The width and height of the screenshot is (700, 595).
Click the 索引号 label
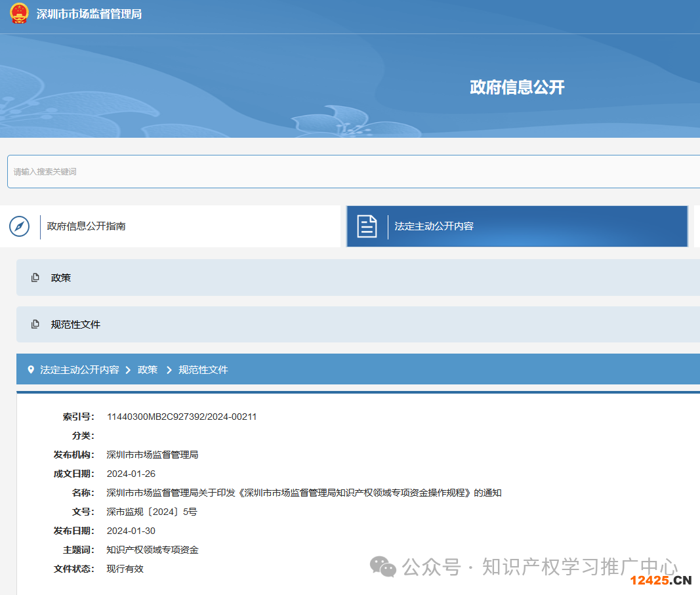pyautogui.click(x=78, y=417)
